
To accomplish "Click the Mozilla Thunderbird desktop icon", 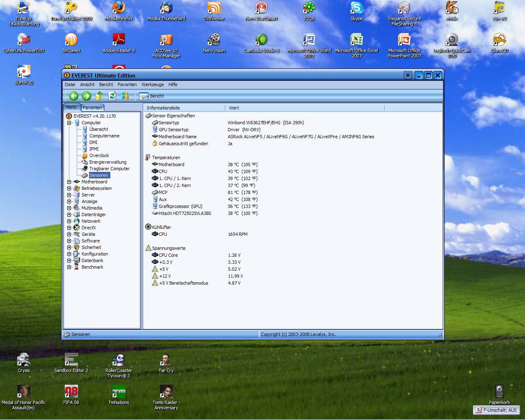I will [166, 11].
